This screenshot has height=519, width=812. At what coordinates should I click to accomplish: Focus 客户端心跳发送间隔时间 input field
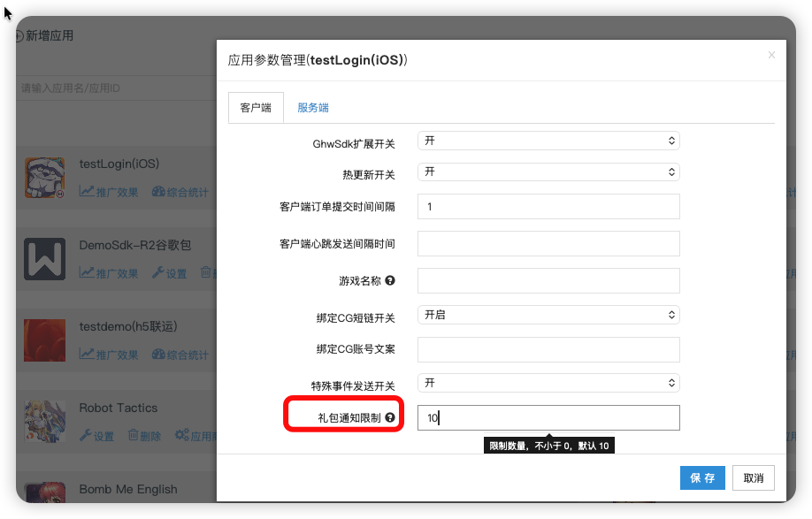click(548, 243)
